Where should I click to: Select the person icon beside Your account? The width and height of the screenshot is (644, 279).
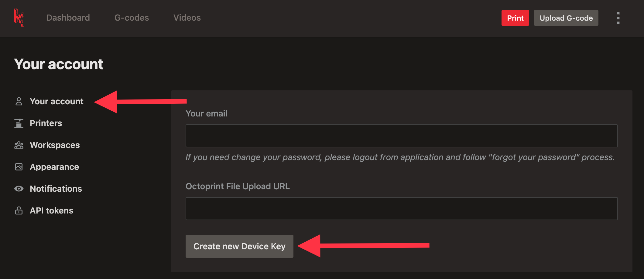[19, 101]
